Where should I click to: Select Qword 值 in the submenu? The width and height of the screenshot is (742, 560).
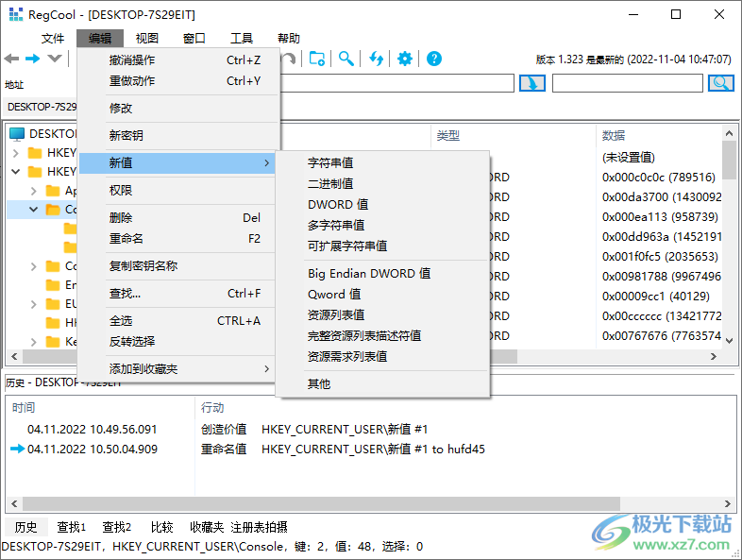[x=382, y=295]
